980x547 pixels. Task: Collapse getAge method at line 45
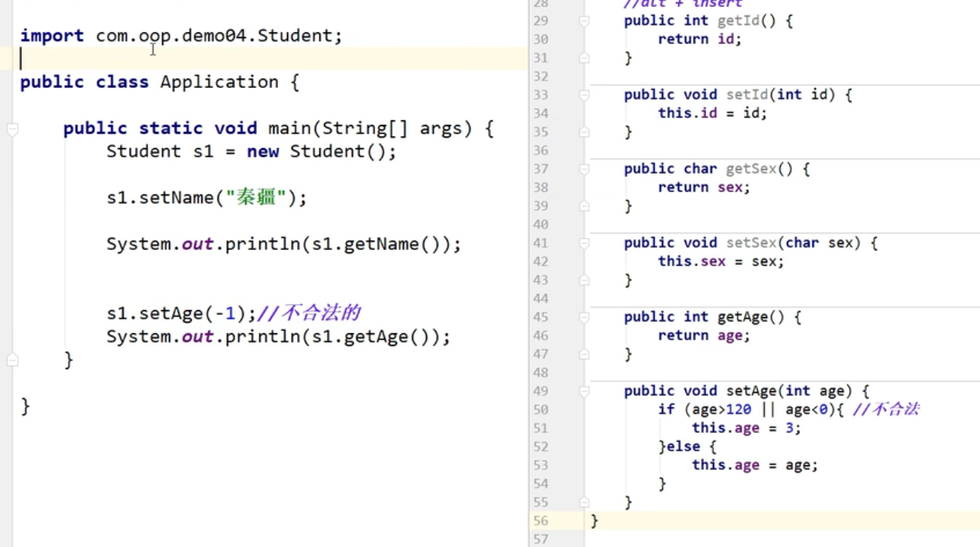[584, 317]
